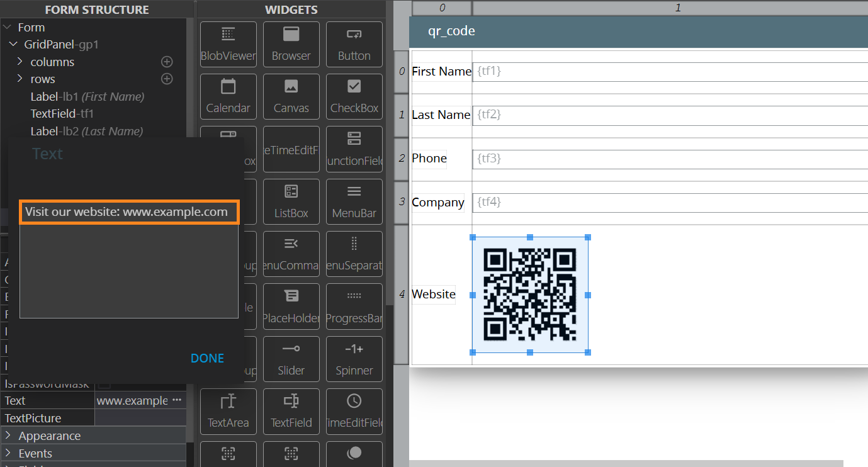868x467 pixels.
Task: Choose the ProgressBar widget
Action: point(354,307)
